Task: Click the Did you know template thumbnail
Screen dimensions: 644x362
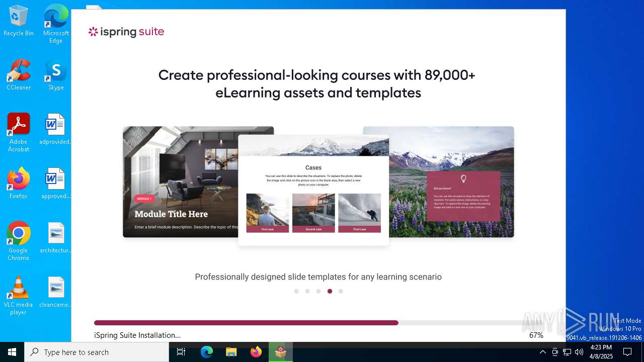Action: [x=451, y=182]
